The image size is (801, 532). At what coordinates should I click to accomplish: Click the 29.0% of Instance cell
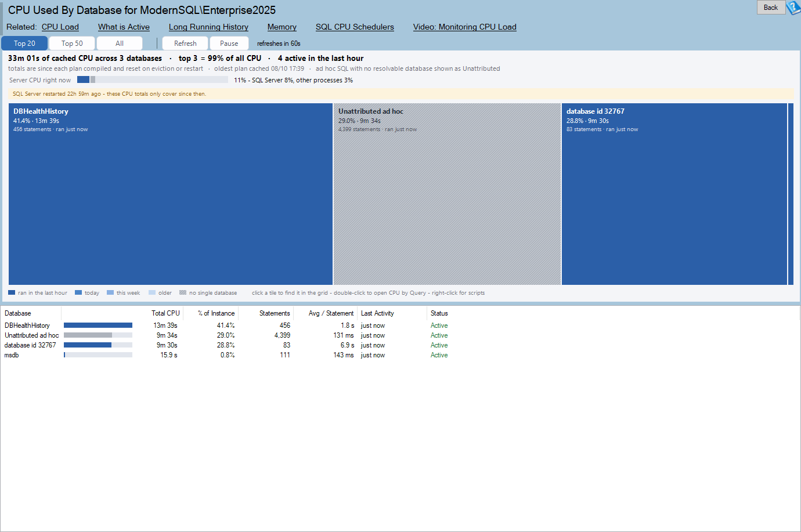[x=226, y=335]
